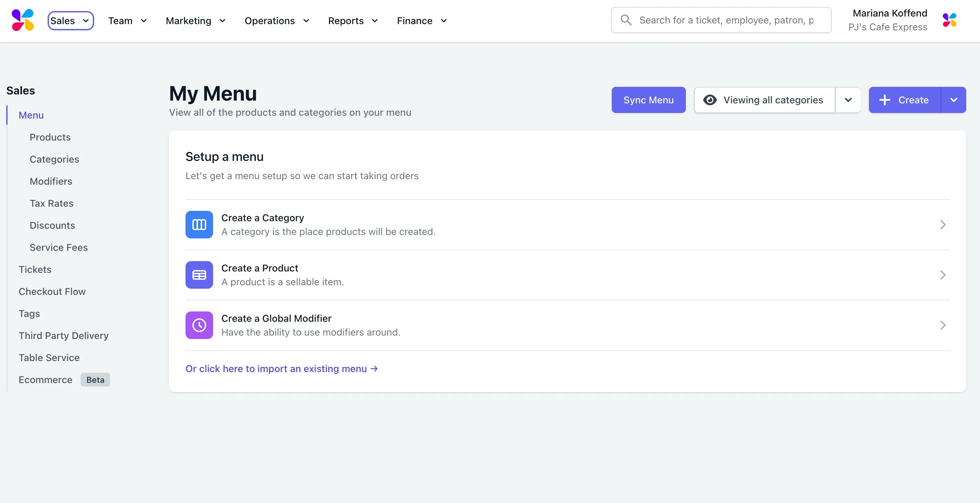Open the chevron arrow for Create a Product

click(x=943, y=275)
